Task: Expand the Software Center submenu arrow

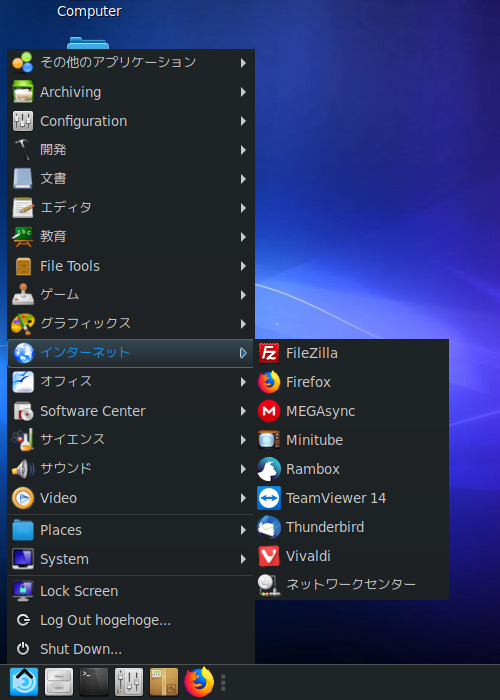Action: [x=243, y=411]
